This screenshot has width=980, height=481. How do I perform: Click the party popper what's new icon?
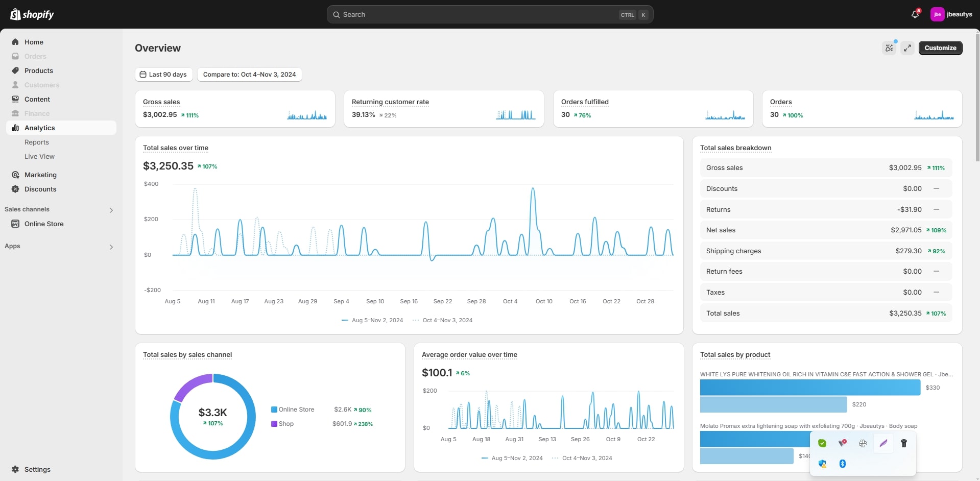click(889, 48)
